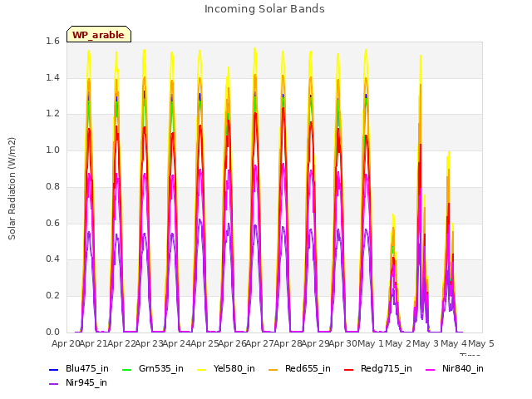This screenshot has width=532, height=399.
Task: Click the Redg715_in red legend swatch
Action: 349,369
